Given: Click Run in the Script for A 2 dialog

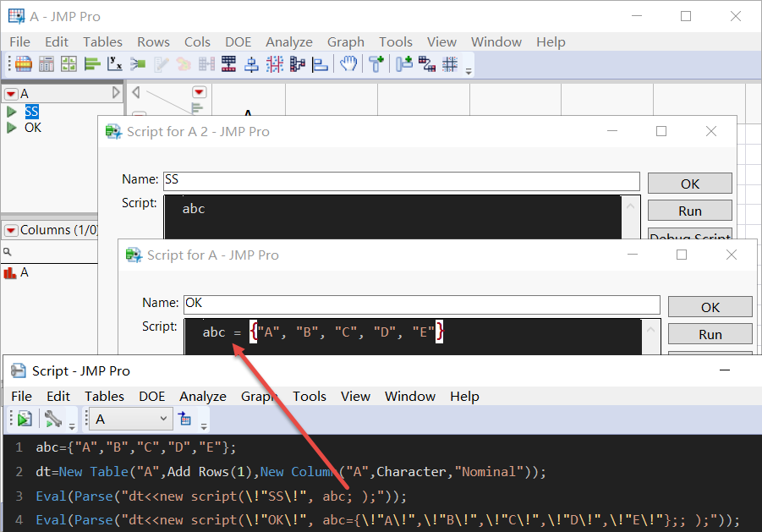Looking at the screenshot, I should tap(689, 211).
